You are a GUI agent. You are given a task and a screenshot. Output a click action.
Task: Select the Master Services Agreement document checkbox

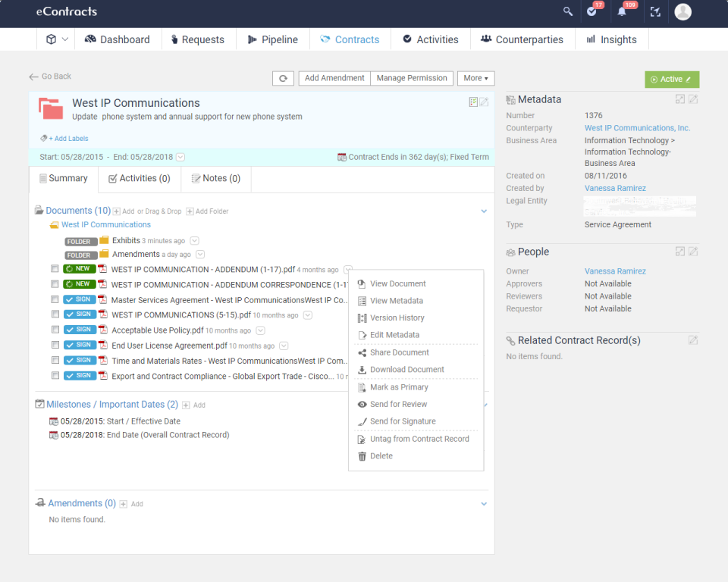55,299
